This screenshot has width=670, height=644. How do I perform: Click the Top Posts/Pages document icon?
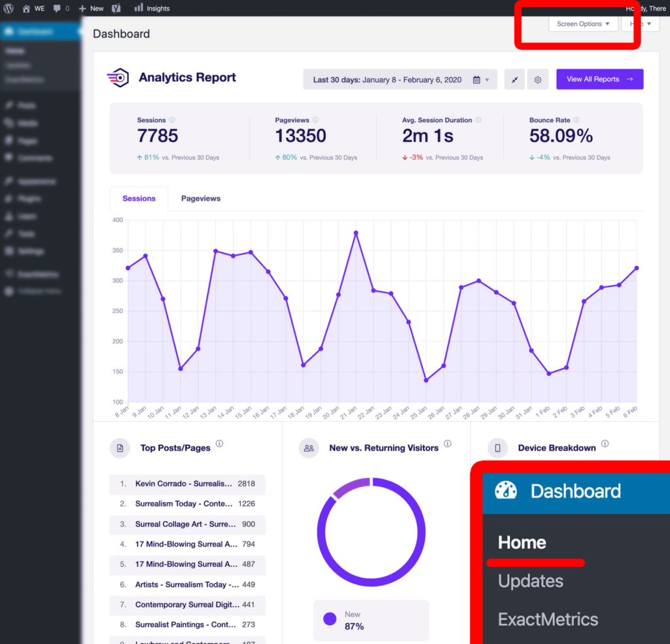120,448
